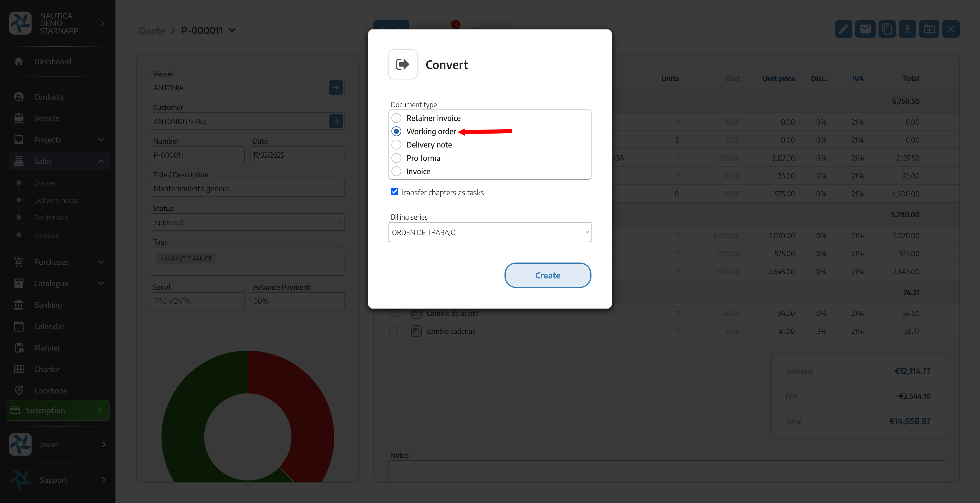980x503 pixels.
Task: Open Delivery notes under Sales
Action: 56,201
